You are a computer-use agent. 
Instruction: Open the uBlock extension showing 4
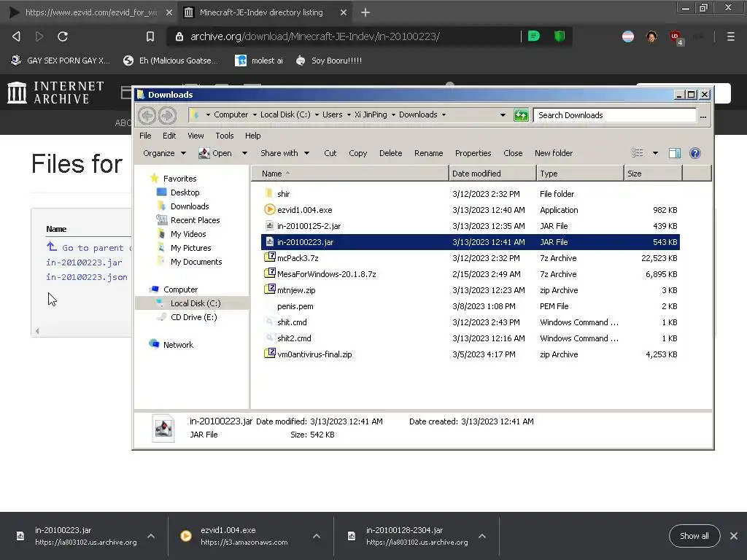(676, 37)
